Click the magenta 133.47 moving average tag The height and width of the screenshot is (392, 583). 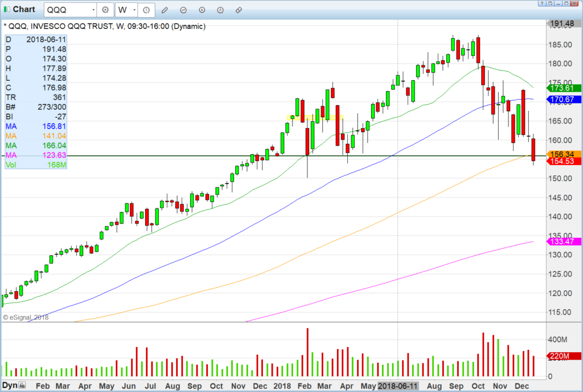point(564,242)
